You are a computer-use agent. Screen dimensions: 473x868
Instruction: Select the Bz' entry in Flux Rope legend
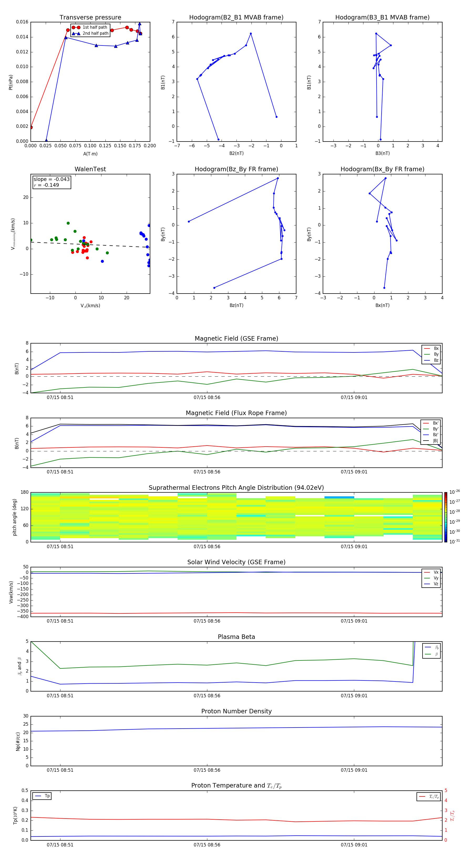(x=431, y=435)
